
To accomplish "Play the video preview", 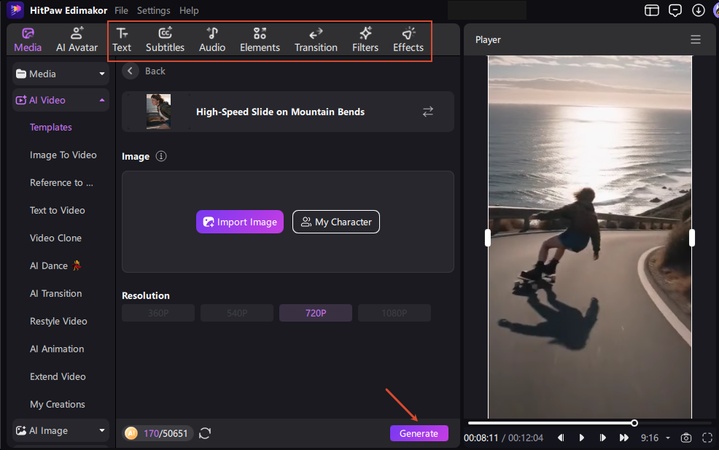I will point(581,438).
